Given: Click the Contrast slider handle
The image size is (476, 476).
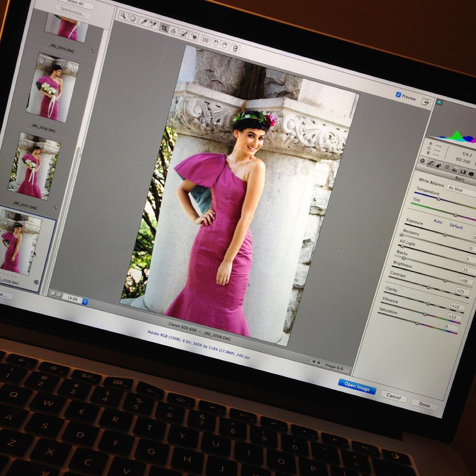Looking at the screenshot, I should coord(428,287).
